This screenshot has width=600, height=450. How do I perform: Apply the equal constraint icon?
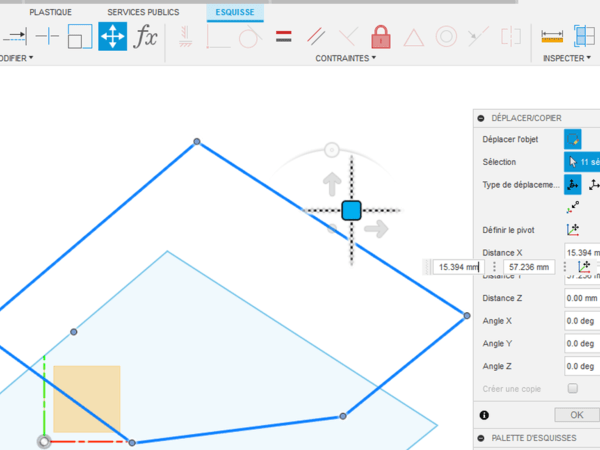click(x=283, y=38)
